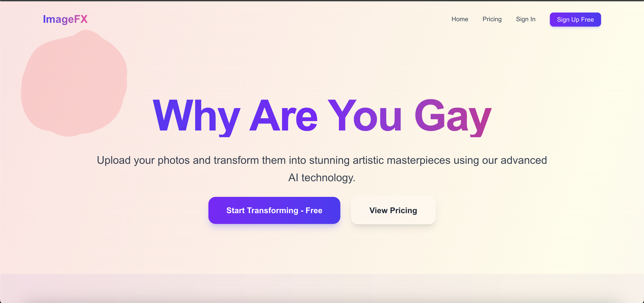Click the ImageFX logo
Screen dimensions: 644x303
[65, 19]
